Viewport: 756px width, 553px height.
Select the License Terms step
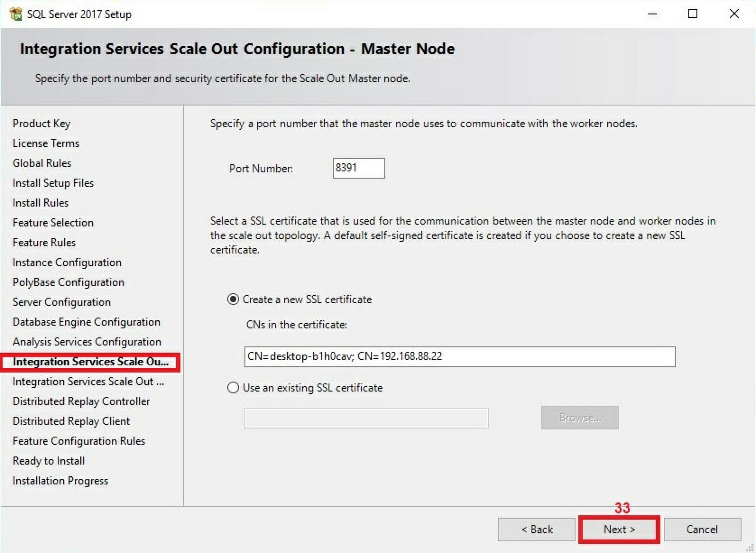tap(46, 143)
